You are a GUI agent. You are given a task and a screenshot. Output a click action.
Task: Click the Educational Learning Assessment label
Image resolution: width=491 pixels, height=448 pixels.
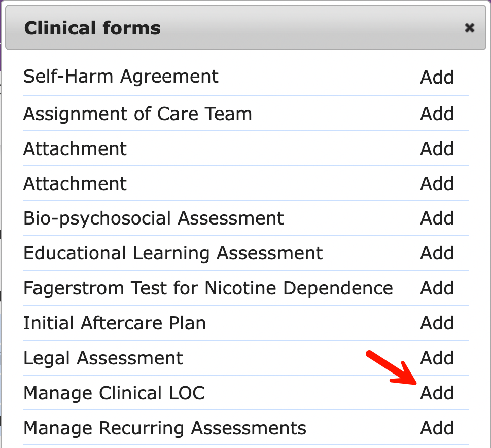(172, 253)
